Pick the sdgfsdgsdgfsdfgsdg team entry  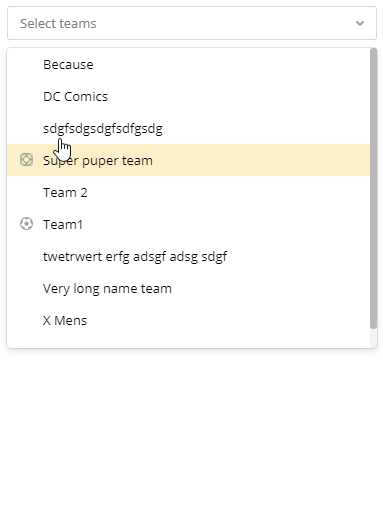tap(188, 128)
